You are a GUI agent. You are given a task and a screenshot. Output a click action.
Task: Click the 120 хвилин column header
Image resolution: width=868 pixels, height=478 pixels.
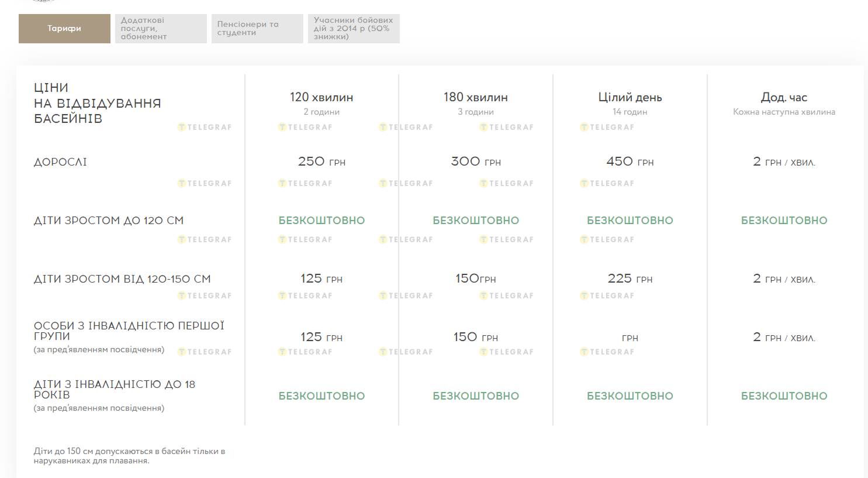click(x=321, y=98)
